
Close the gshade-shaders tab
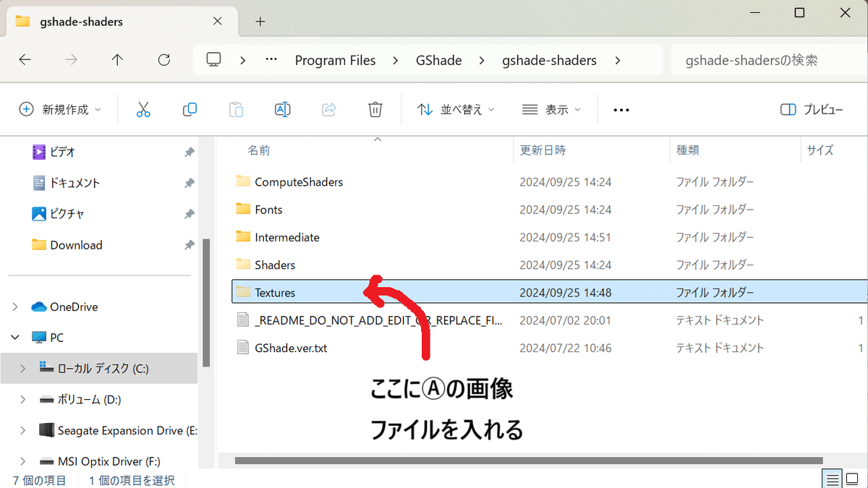pos(218,22)
